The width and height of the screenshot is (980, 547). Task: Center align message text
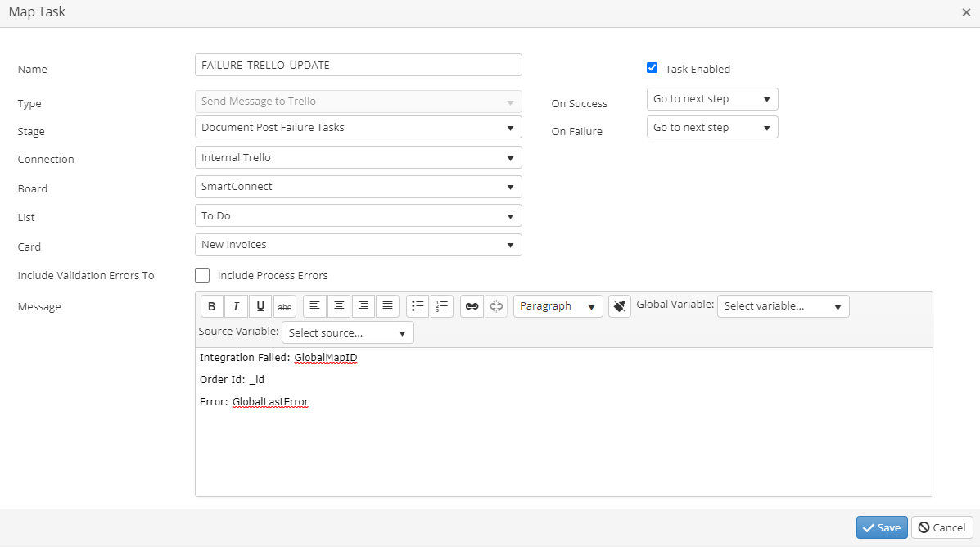(x=339, y=306)
